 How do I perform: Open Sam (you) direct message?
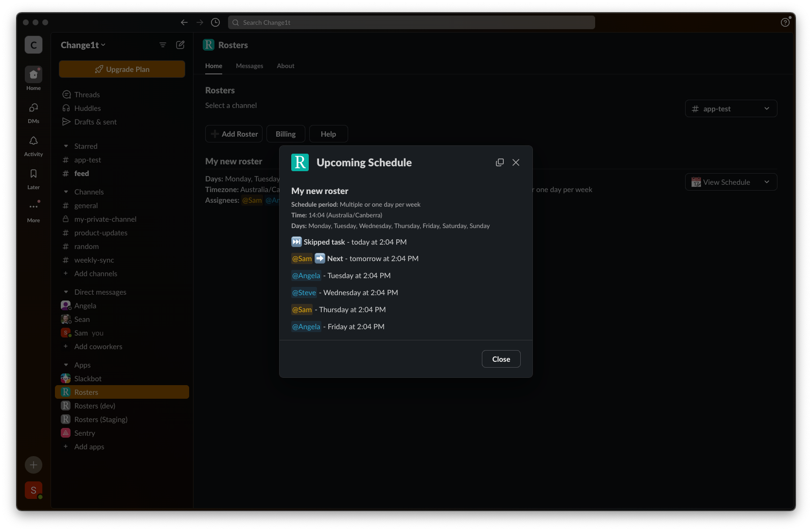[122, 333]
